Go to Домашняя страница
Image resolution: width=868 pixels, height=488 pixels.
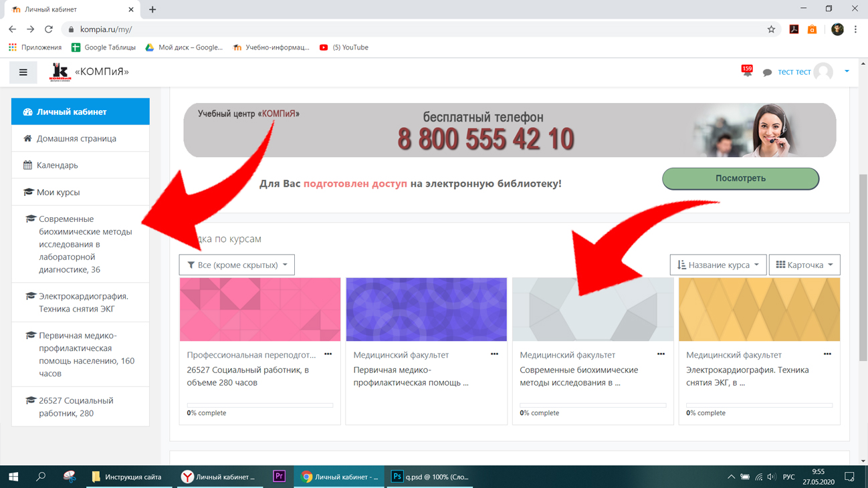80,138
